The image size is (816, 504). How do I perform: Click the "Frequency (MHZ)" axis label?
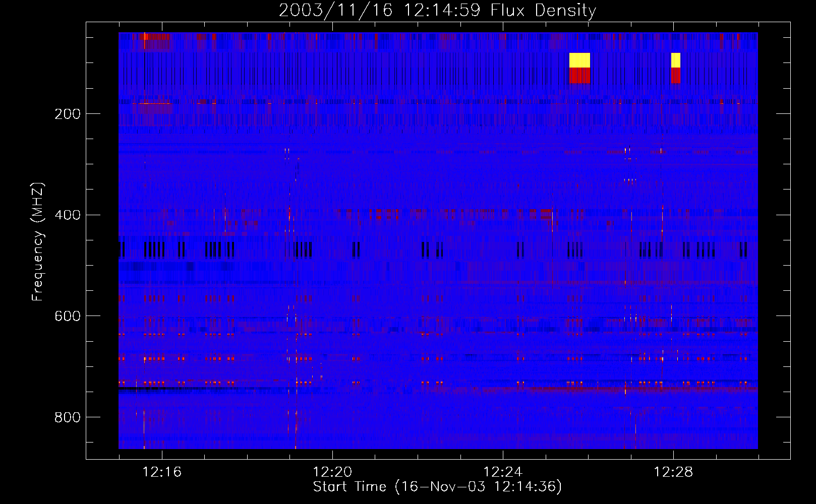coord(37,242)
